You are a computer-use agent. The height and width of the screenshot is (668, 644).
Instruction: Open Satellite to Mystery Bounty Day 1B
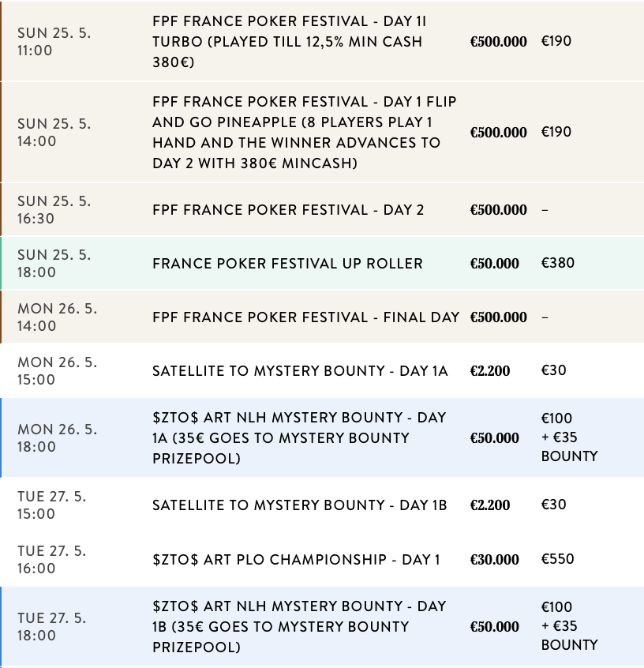(300, 505)
